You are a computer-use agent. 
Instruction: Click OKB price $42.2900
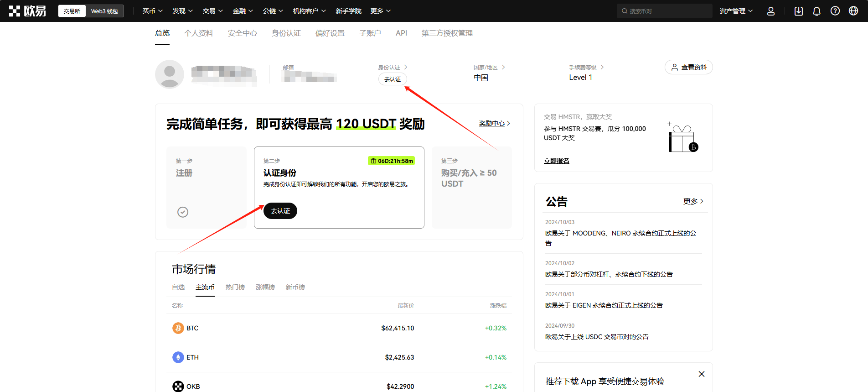400,387
